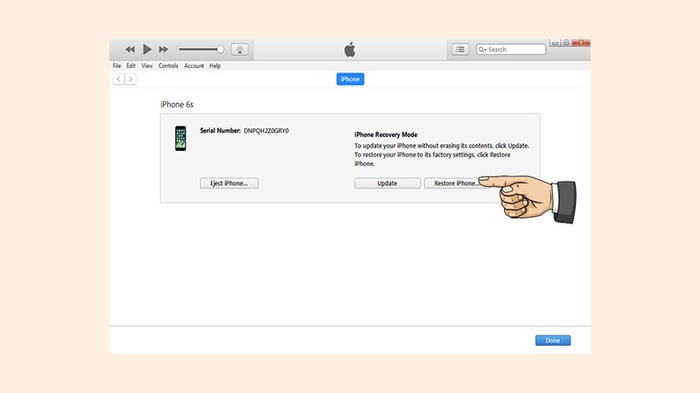Click the rewind previous track button
This screenshot has width=700, height=393.
pyautogui.click(x=130, y=50)
